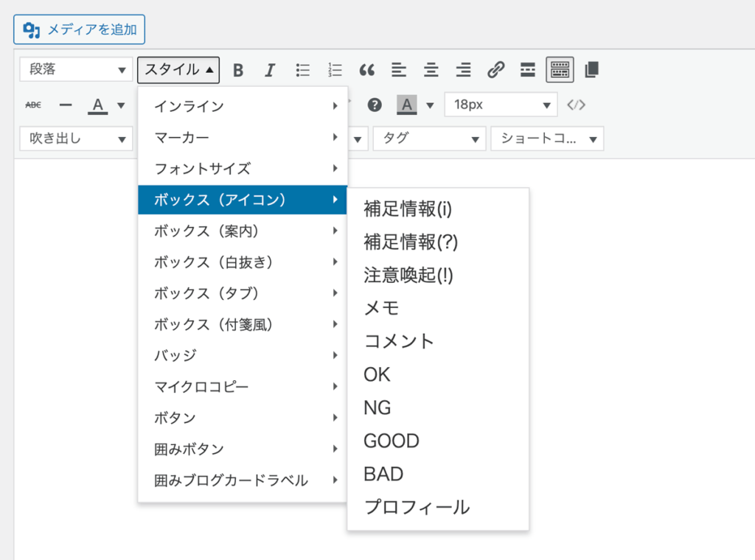Insert or edit a link
This screenshot has width=755, height=560.
[495, 70]
